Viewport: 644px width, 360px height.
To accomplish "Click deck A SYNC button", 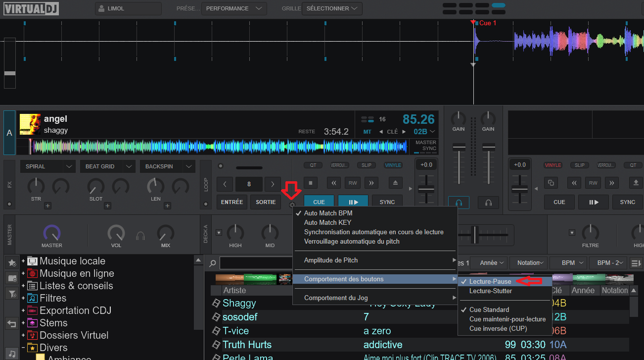I will tap(387, 202).
